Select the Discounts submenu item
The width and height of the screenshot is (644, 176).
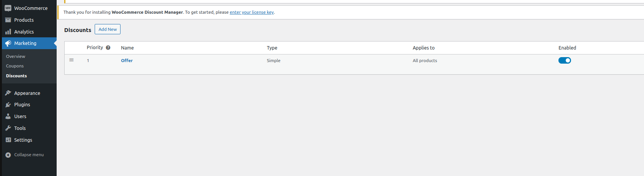pyautogui.click(x=16, y=76)
